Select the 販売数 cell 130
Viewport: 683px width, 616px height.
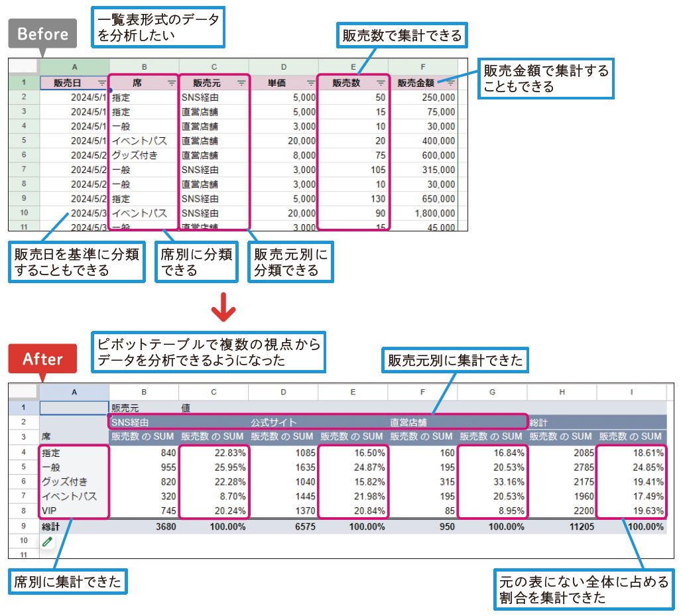point(353,199)
